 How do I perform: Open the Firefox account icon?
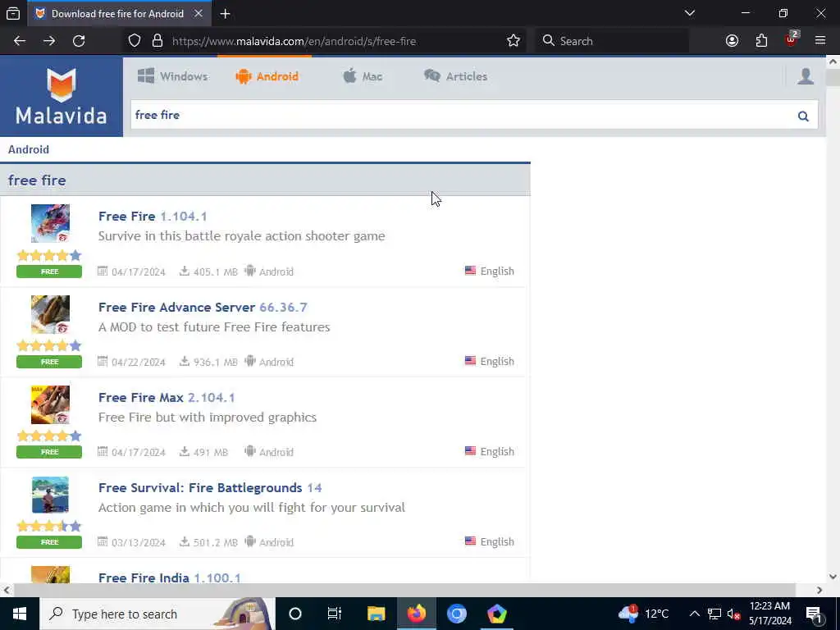pyautogui.click(x=732, y=41)
